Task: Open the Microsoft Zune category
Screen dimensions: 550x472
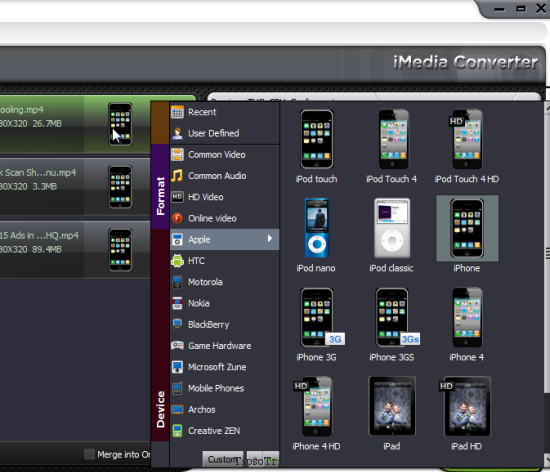Action: click(x=224, y=367)
